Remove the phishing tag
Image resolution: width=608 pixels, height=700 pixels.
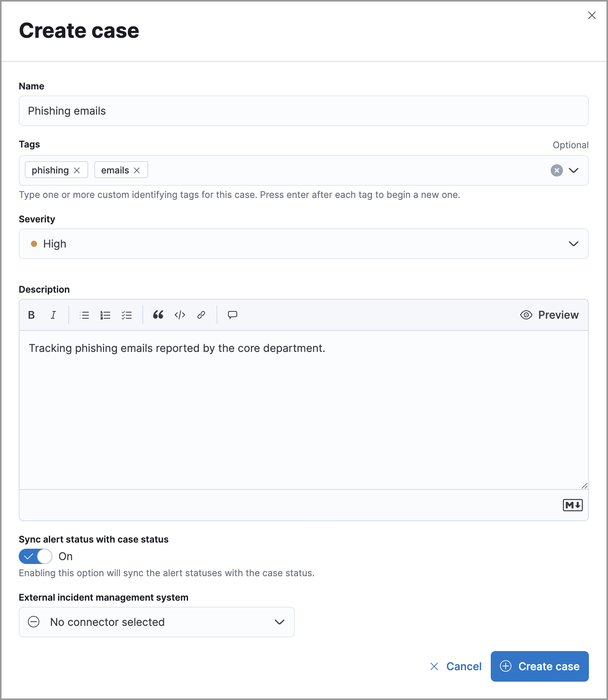(77, 170)
